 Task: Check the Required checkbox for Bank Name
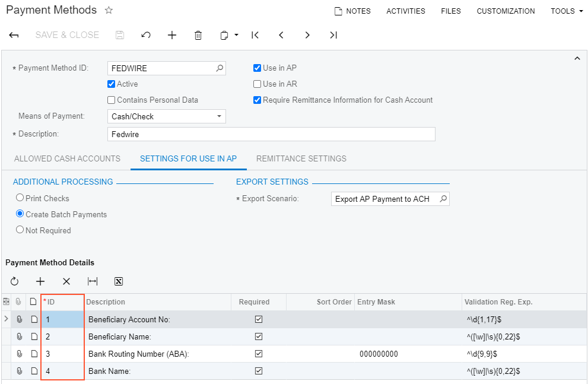[259, 370]
